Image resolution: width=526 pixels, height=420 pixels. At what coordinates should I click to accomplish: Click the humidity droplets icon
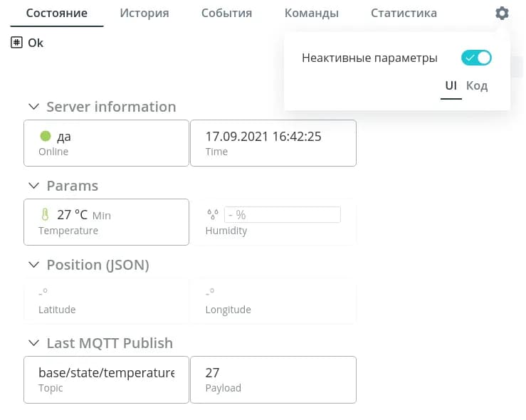click(x=212, y=214)
